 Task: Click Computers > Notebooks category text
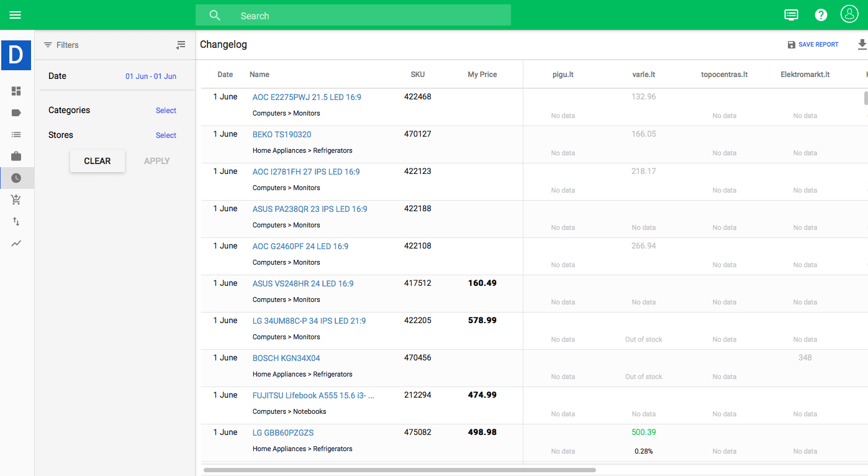(x=289, y=411)
